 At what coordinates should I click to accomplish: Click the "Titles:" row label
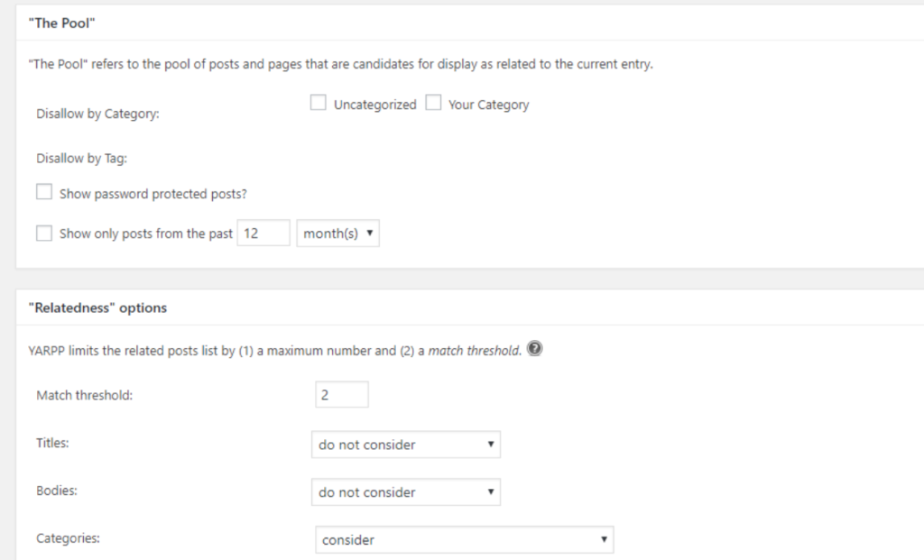[x=52, y=445]
